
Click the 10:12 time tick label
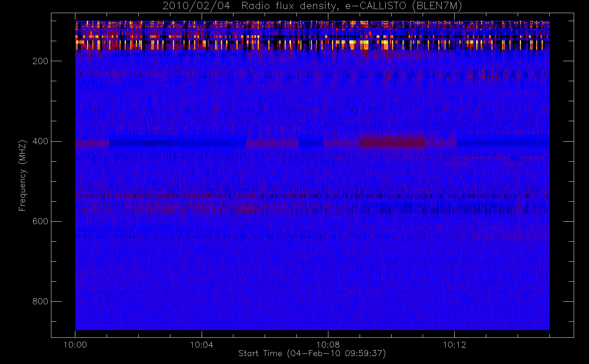[x=454, y=345]
